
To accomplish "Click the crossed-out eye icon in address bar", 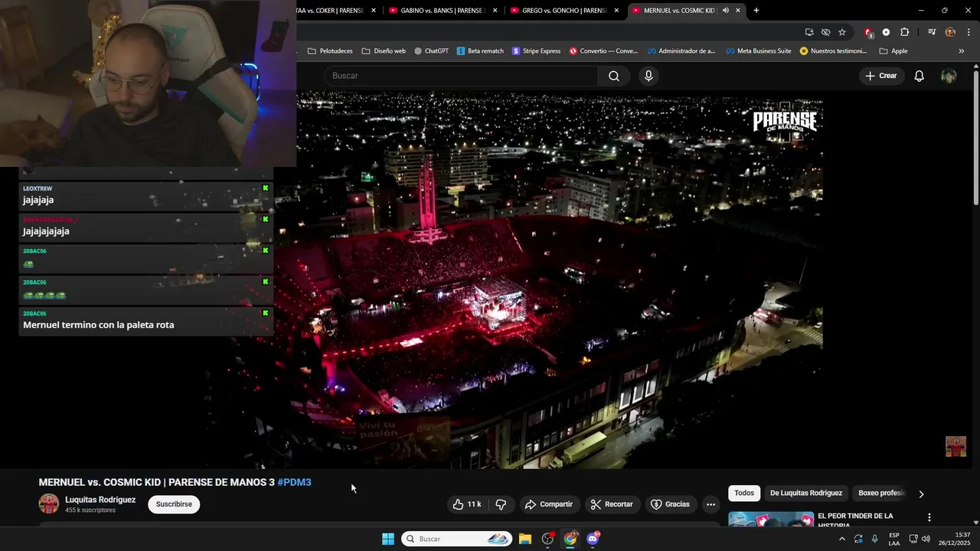I will pos(825,32).
